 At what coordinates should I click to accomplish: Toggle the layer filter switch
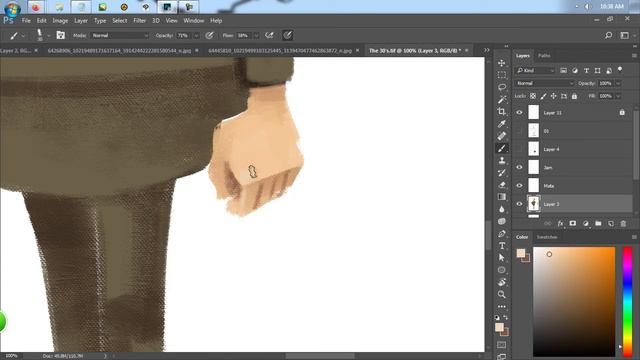[620, 69]
